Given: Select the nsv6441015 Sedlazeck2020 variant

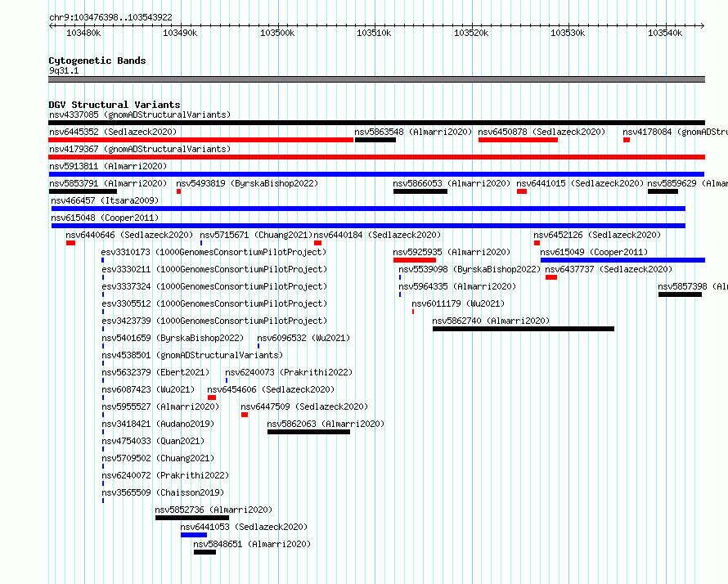Looking at the screenshot, I should pos(522,191).
